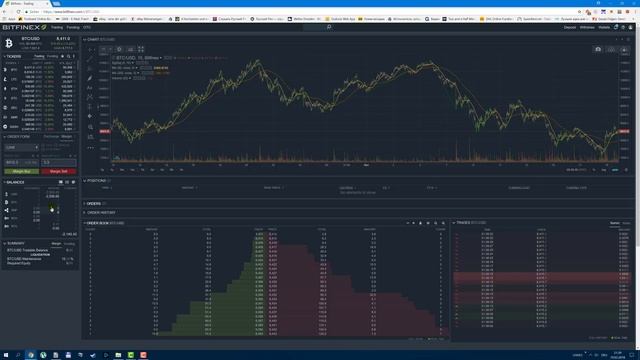640x360 pixels.
Task: Select the XMR ticker row
Action: 39,117
